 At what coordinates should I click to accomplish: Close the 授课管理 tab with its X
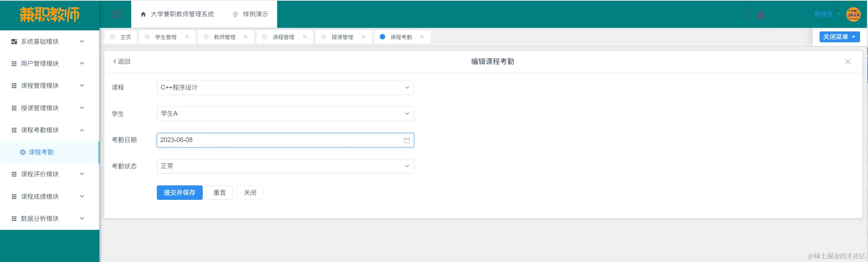364,36
